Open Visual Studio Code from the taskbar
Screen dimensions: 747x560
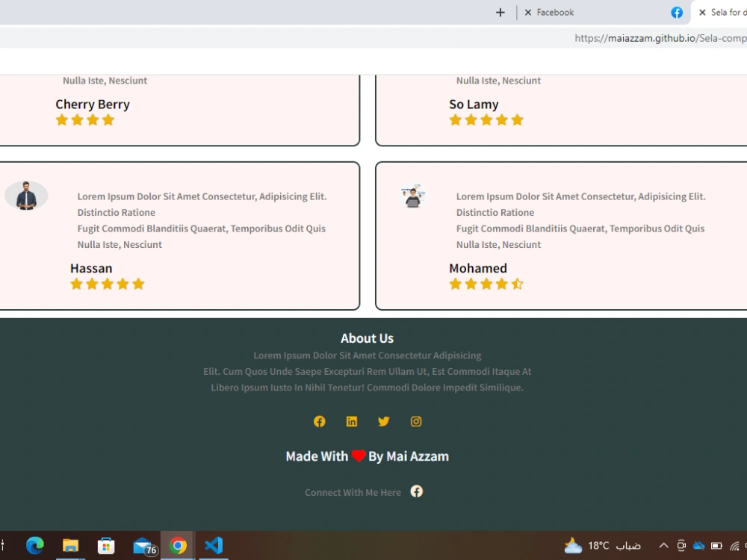coord(214,545)
